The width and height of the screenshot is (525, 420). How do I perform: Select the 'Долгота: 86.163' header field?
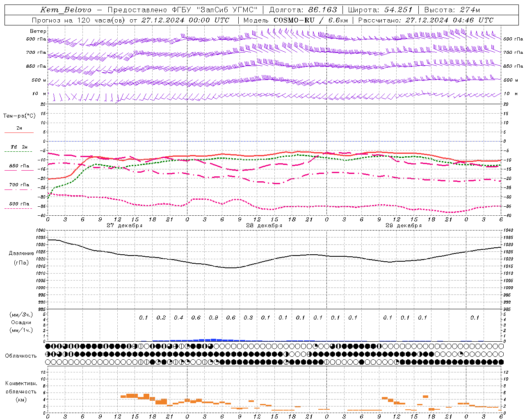pyautogui.click(x=303, y=10)
